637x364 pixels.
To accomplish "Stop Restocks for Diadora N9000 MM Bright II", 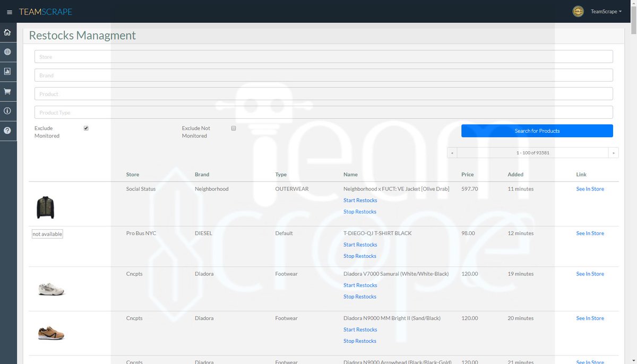I will (360, 341).
